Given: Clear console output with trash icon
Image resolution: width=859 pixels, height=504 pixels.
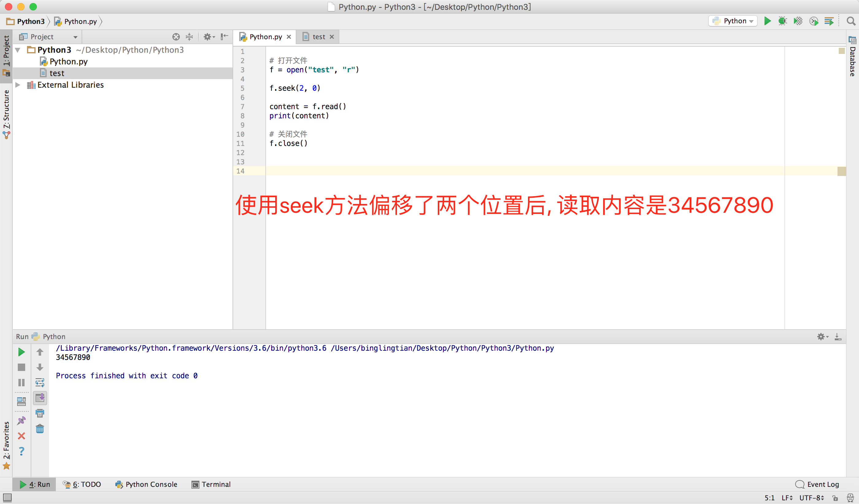Looking at the screenshot, I should tap(40, 429).
